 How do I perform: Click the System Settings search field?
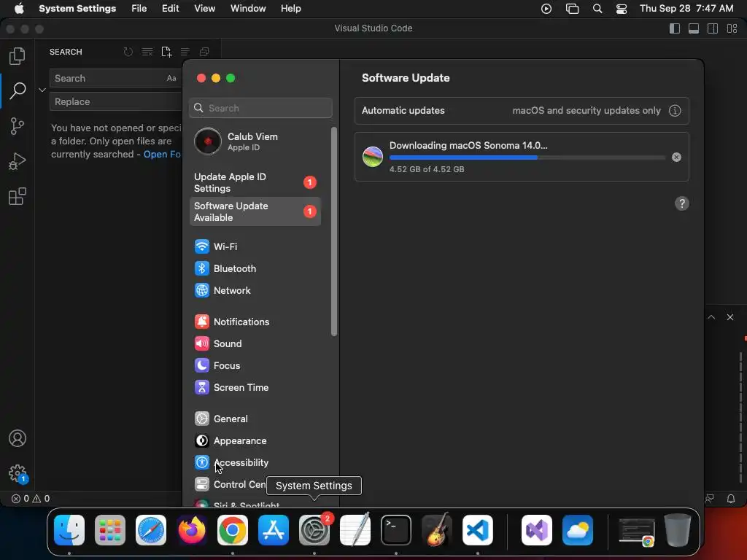click(260, 108)
